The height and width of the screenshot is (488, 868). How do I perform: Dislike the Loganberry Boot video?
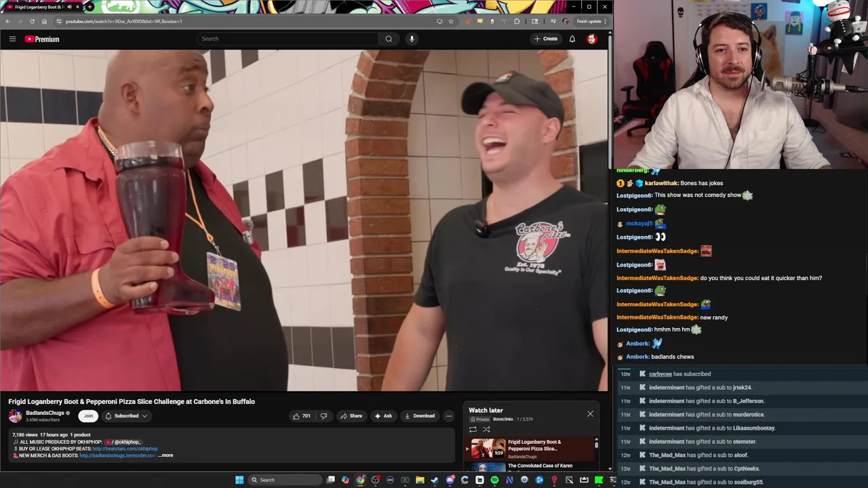click(323, 415)
